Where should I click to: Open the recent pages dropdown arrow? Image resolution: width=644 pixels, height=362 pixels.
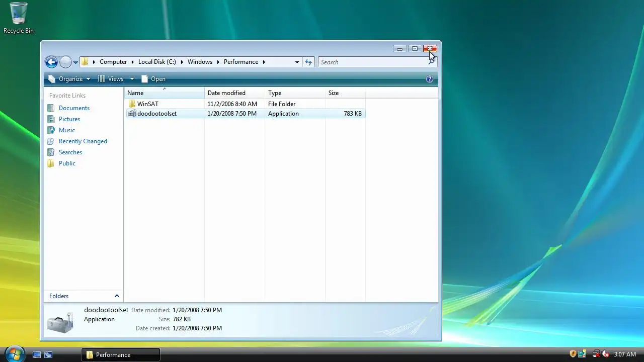[75, 62]
